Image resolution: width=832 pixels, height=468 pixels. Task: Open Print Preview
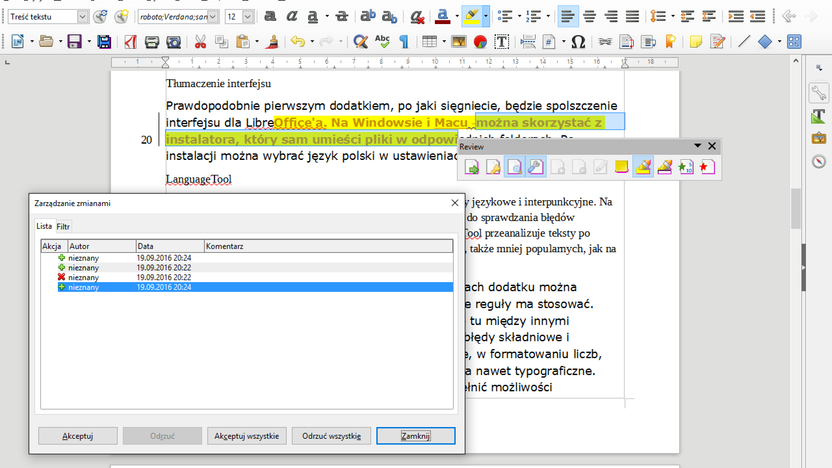tap(174, 41)
